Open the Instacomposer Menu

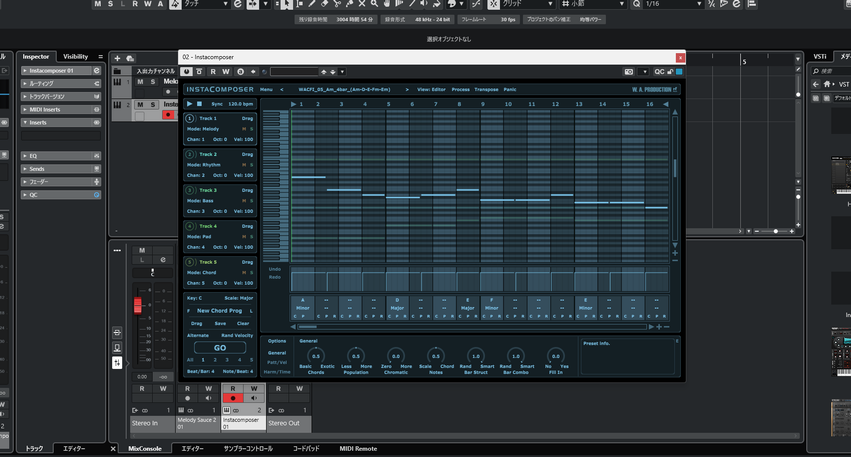click(266, 90)
